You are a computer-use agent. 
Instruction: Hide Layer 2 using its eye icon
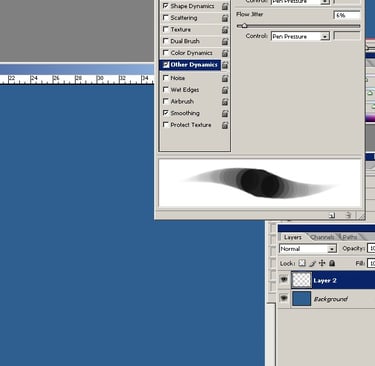click(x=284, y=279)
